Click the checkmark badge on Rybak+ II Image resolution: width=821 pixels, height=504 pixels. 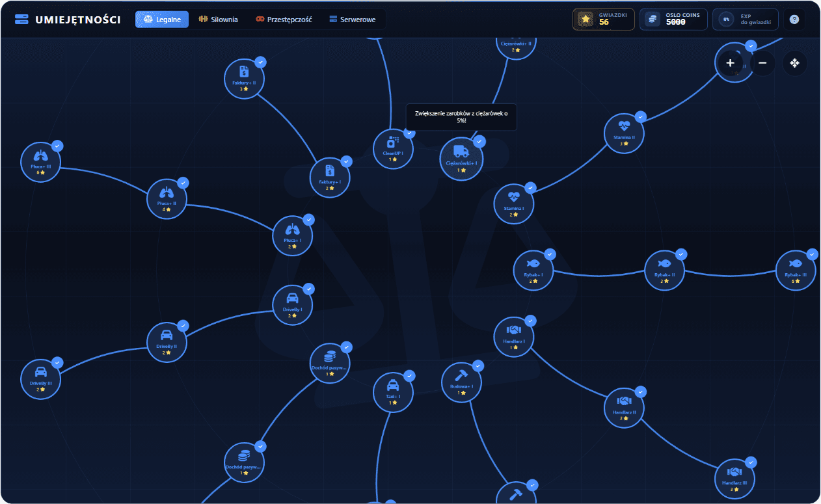(x=680, y=254)
